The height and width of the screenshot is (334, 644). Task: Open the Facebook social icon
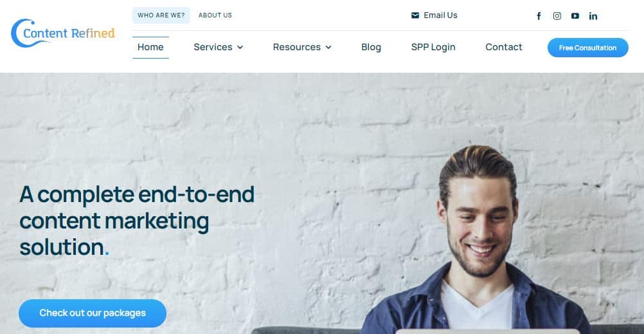[x=539, y=16]
